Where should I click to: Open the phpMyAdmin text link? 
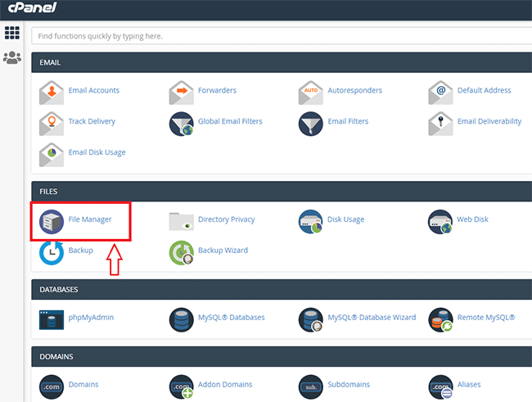coord(91,318)
